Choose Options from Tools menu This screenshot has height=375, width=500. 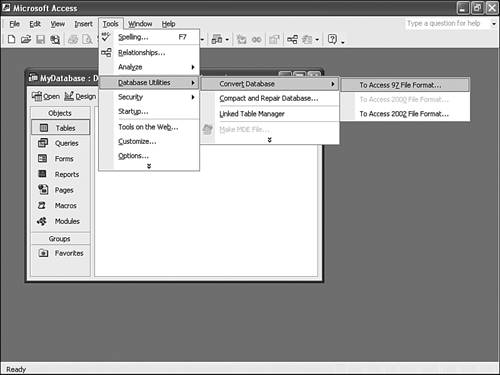pyautogui.click(x=149, y=156)
